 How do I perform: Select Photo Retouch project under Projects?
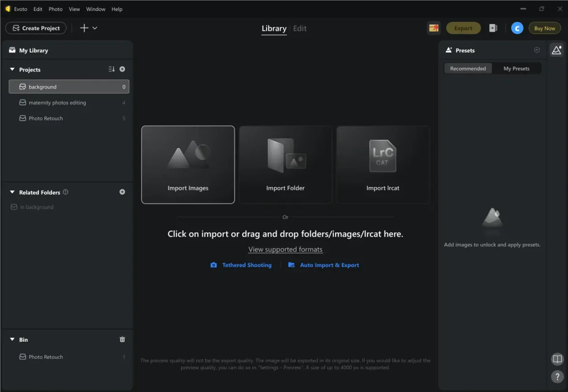(69, 118)
